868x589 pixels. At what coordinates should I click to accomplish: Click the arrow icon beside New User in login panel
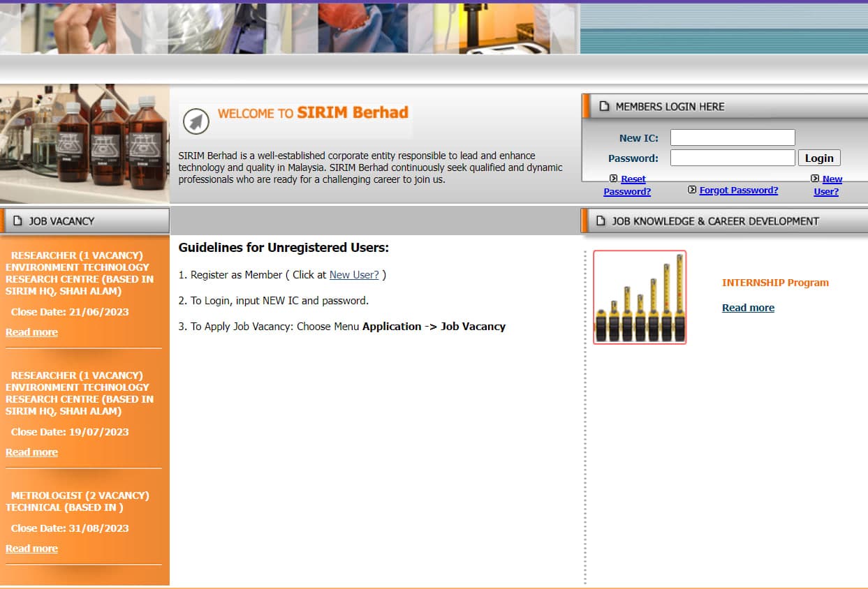(x=815, y=179)
